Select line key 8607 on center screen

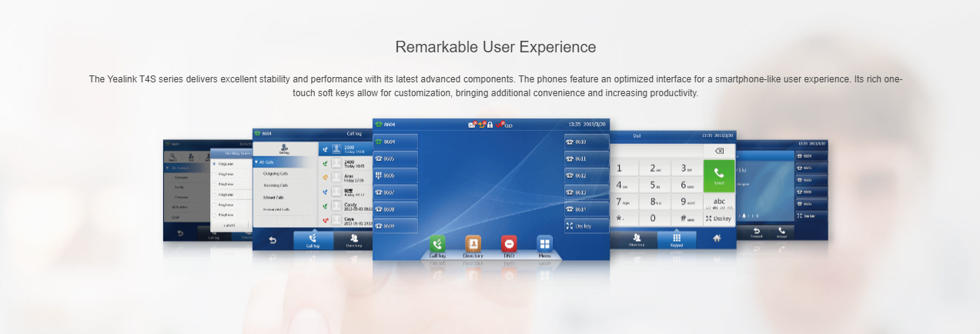click(x=396, y=192)
